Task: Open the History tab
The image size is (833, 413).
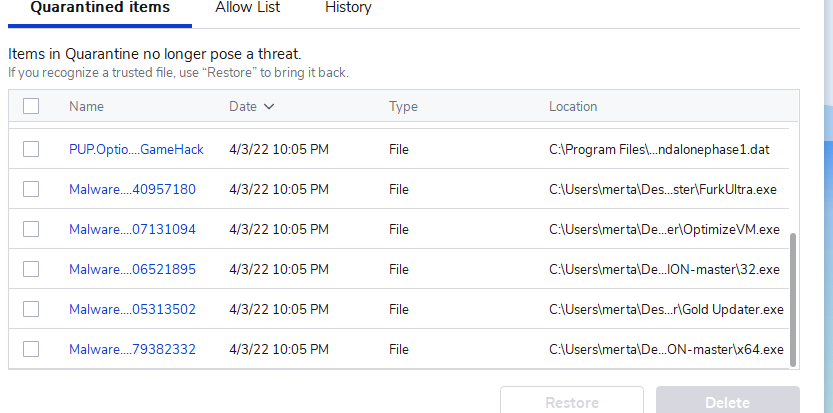Action: [348, 8]
